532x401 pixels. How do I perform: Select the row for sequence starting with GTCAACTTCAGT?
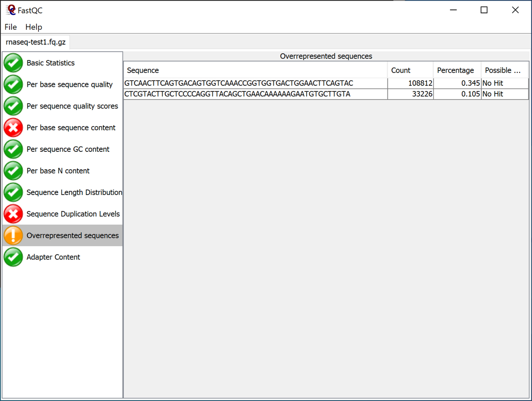tap(239, 83)
